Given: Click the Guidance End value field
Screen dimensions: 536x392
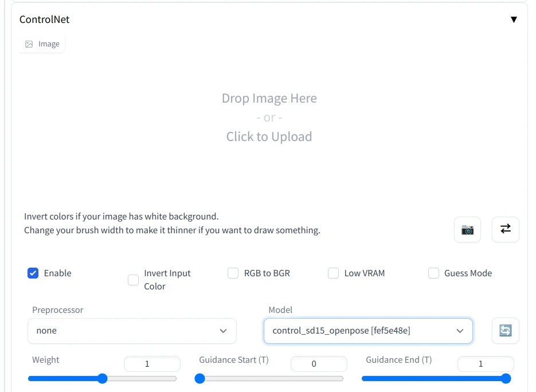Looking at the screenshot, I should point(485,364).
